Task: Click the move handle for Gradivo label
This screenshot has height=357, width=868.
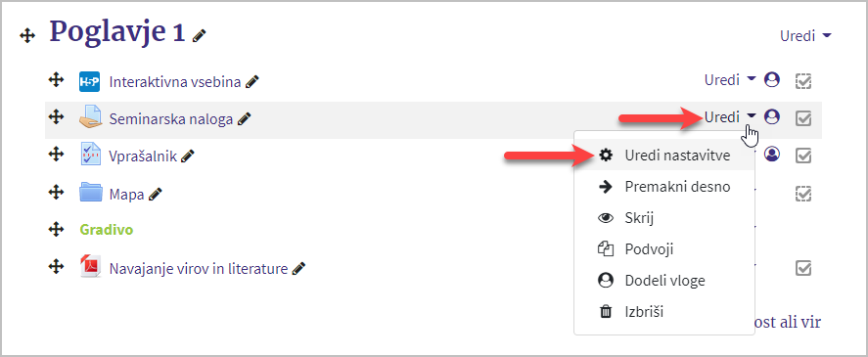Action: point(55,228)
